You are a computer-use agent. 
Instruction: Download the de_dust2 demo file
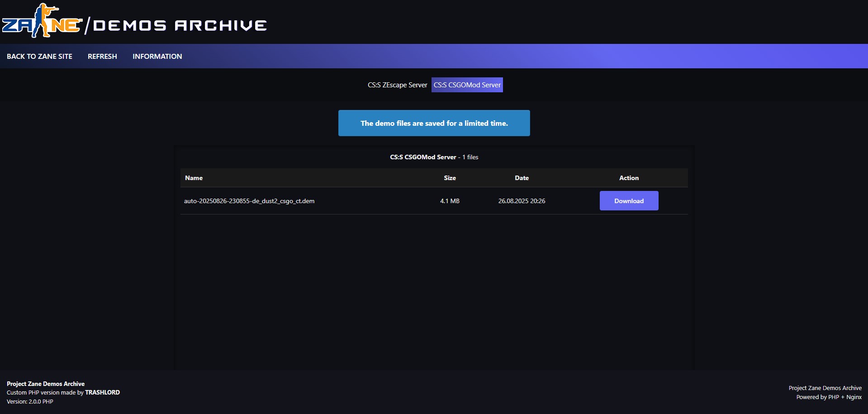[x=629, y=201]
